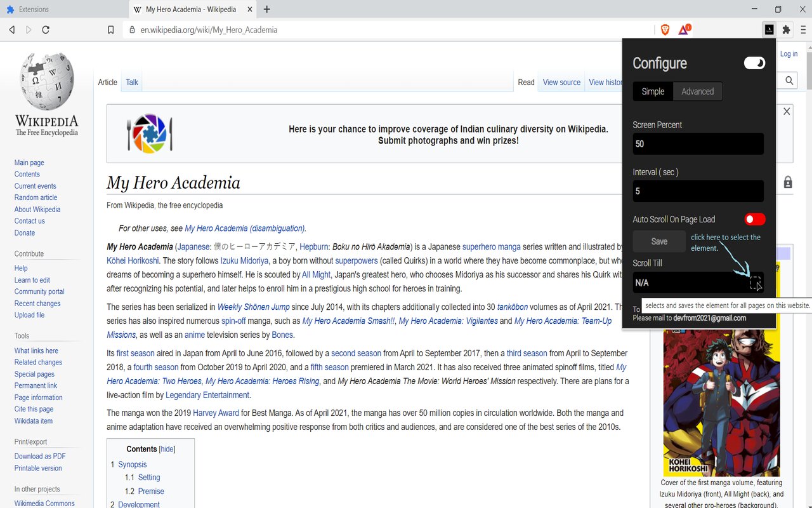
Task: Open Brave Rewards triangle icon
Action: (684, 29)
